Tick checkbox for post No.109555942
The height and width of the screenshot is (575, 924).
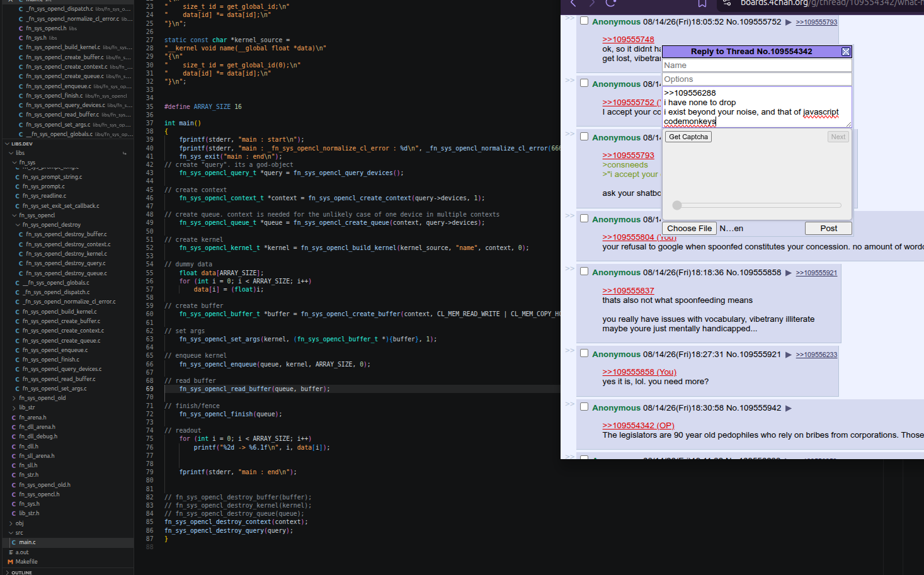point(585,407)
